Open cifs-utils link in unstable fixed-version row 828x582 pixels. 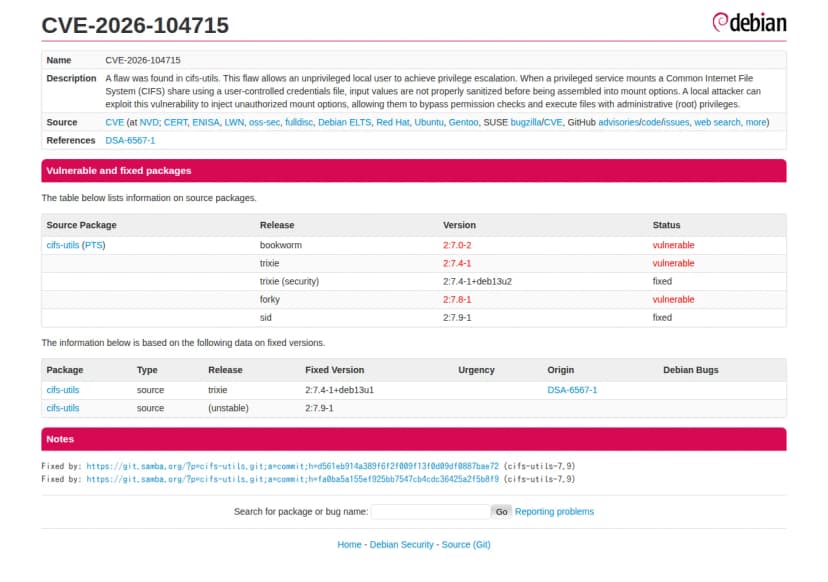click(x=62, y=408)
